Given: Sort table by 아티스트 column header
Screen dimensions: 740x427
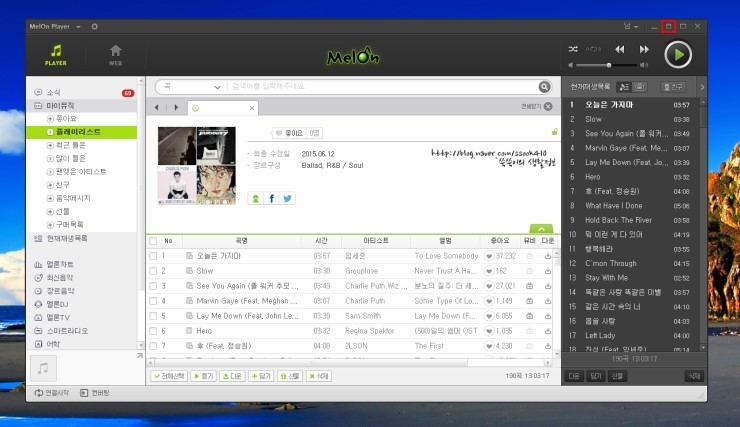Looking at the screenshot, I should [x=376, y=241].
